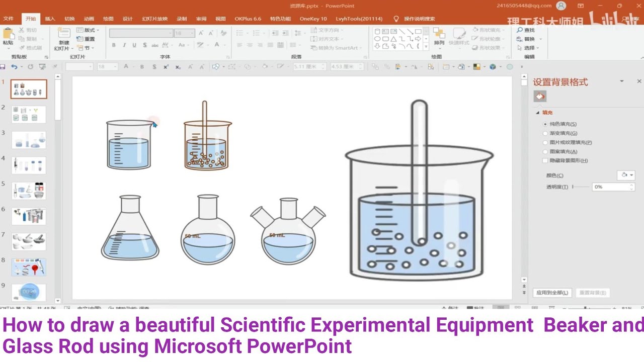Open the Layout (版式) dropdown
Screen dimensions: 644x362
click(x=88, y=30)
